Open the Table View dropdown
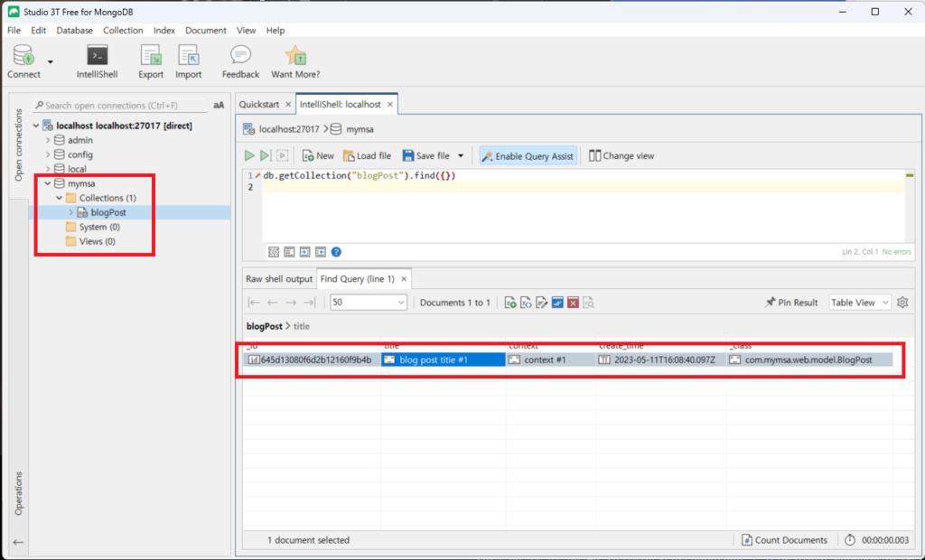The image size is (925, 560). click(860, 302)
